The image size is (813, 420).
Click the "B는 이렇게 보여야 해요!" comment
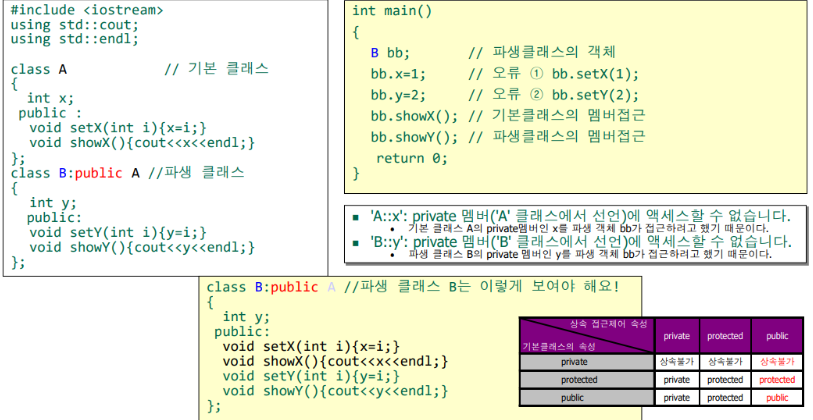pyautogui.click(x=535, y=286)
